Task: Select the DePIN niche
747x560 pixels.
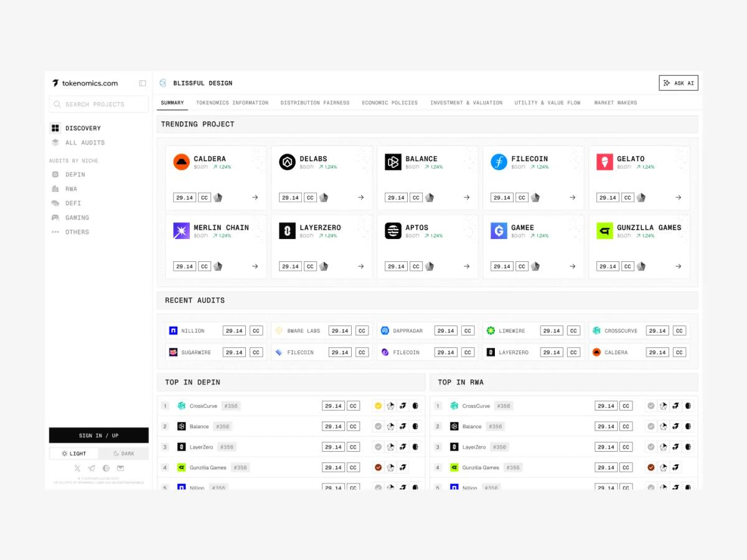Action: (x=68, y=175)
